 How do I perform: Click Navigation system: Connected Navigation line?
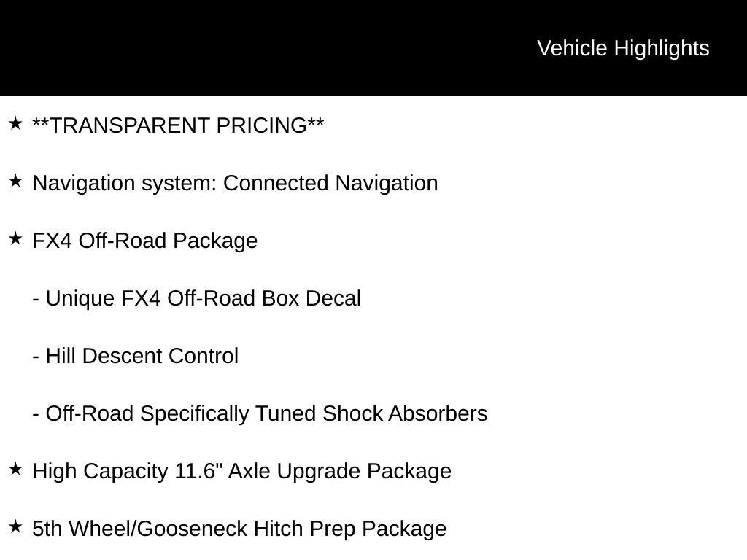235,184
